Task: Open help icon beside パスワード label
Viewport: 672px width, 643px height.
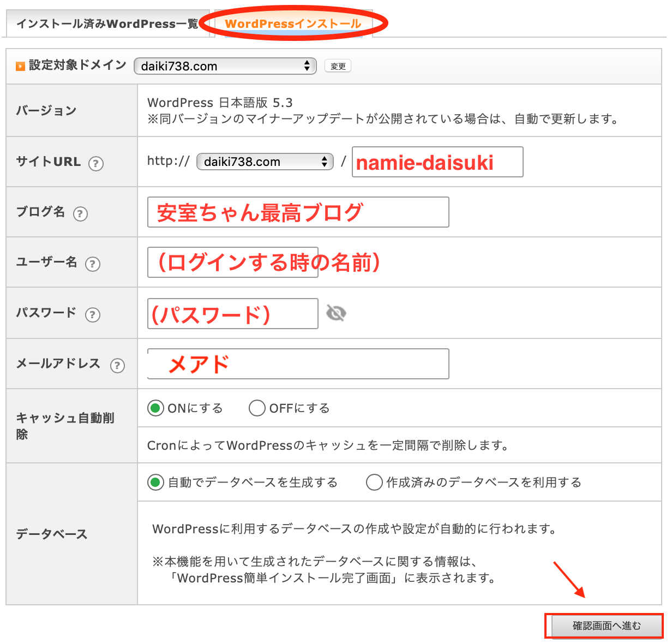Action: 93,314
